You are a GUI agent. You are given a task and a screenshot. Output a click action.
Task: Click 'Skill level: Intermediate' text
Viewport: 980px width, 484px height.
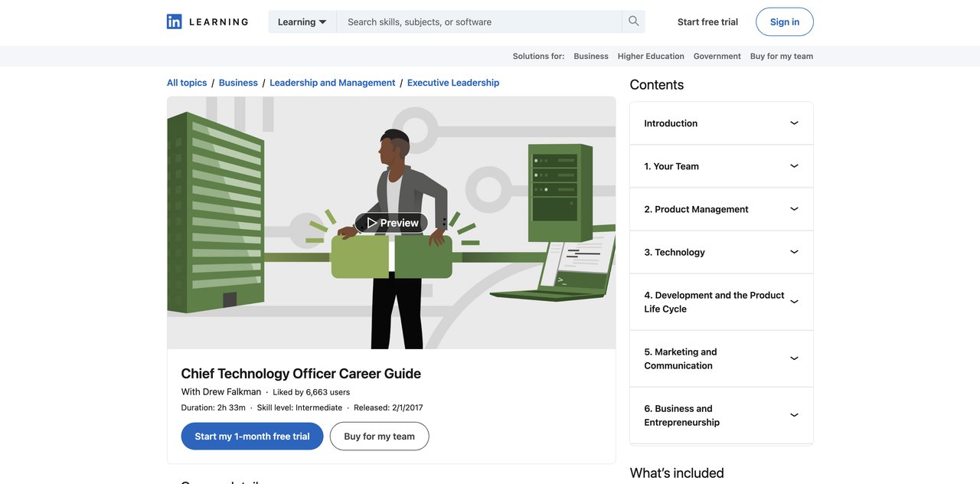(x=299, y=407)
